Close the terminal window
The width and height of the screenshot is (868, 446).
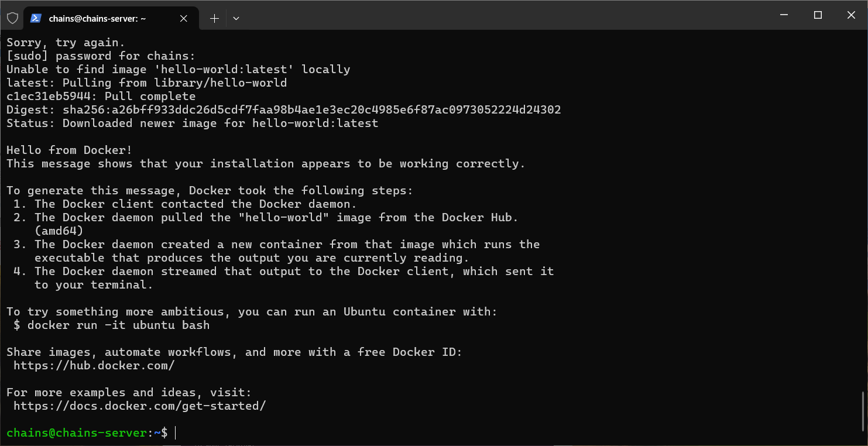(851, 15)
